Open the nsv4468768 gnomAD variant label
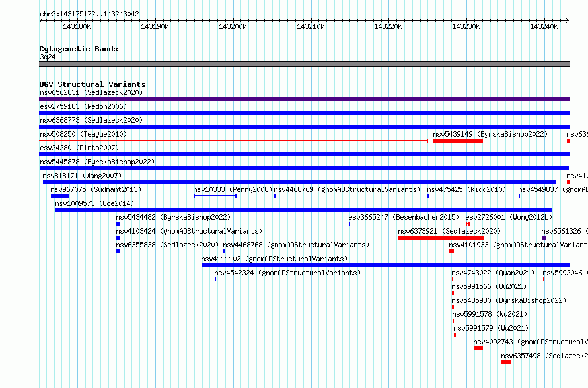 296,245
